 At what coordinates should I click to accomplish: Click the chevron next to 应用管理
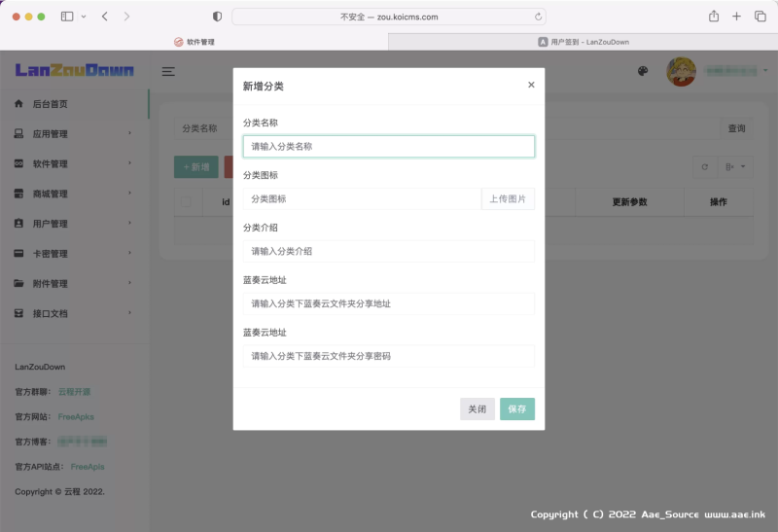[x=130, y=133]
